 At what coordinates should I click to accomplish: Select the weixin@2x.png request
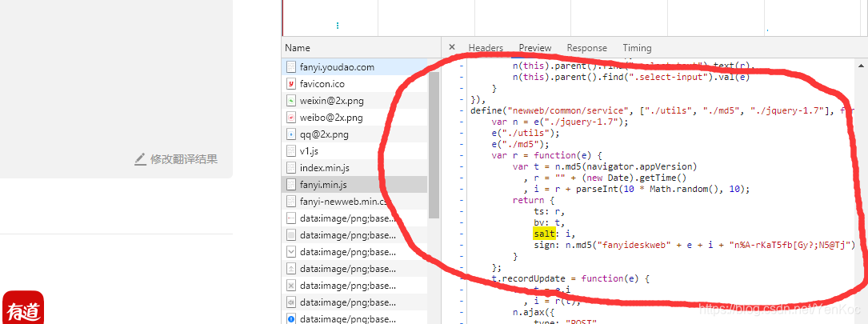(x=354, y=101)
